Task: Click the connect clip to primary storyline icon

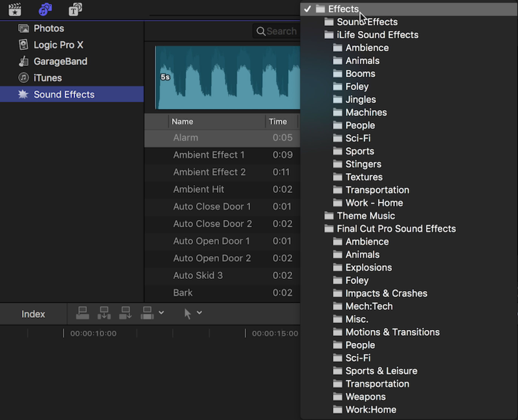Action: tap(82, 313)
